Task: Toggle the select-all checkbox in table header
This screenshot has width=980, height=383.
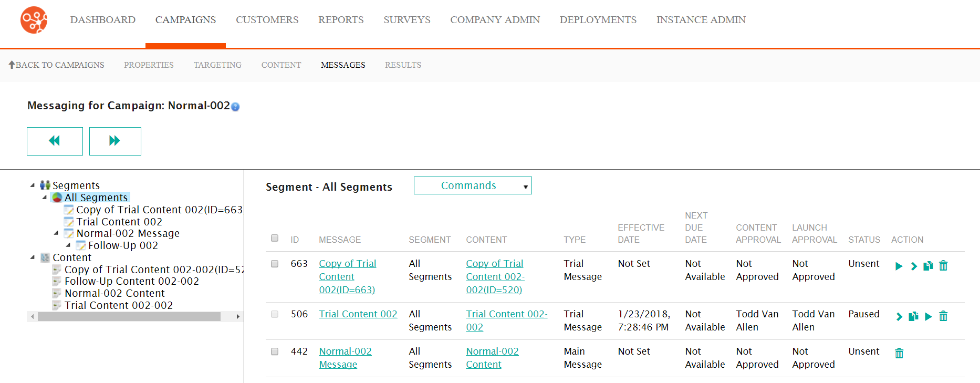Action: (275, 239)
